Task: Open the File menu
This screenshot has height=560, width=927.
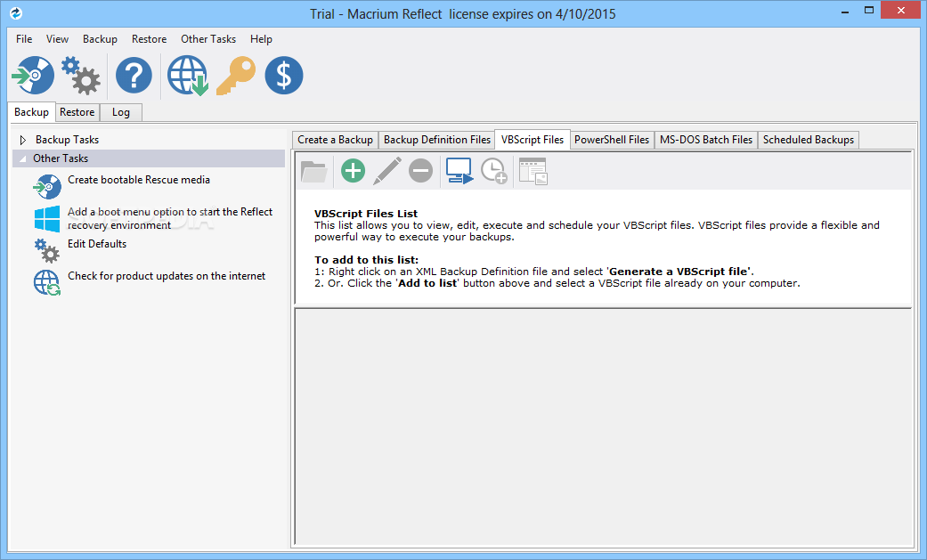Action: 24,39
